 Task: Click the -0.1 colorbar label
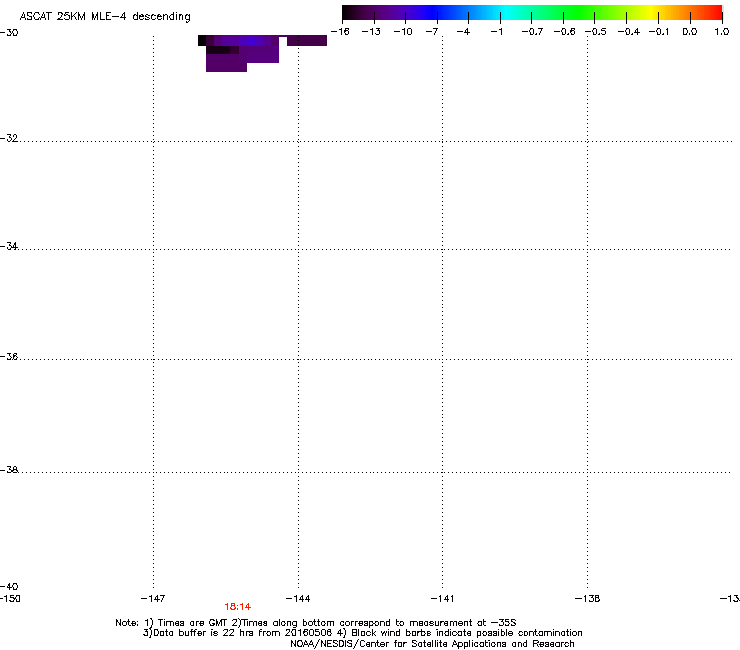(x=659, y=32)
